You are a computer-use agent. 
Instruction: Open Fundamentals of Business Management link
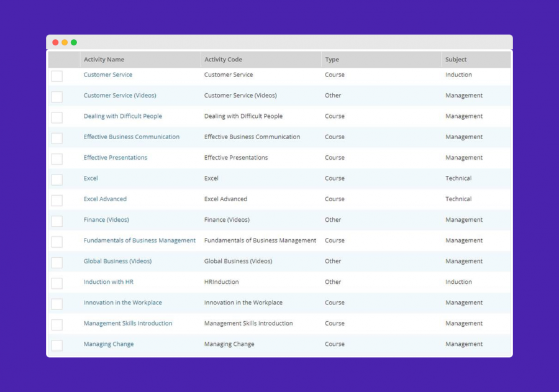[x=139, y=240]
